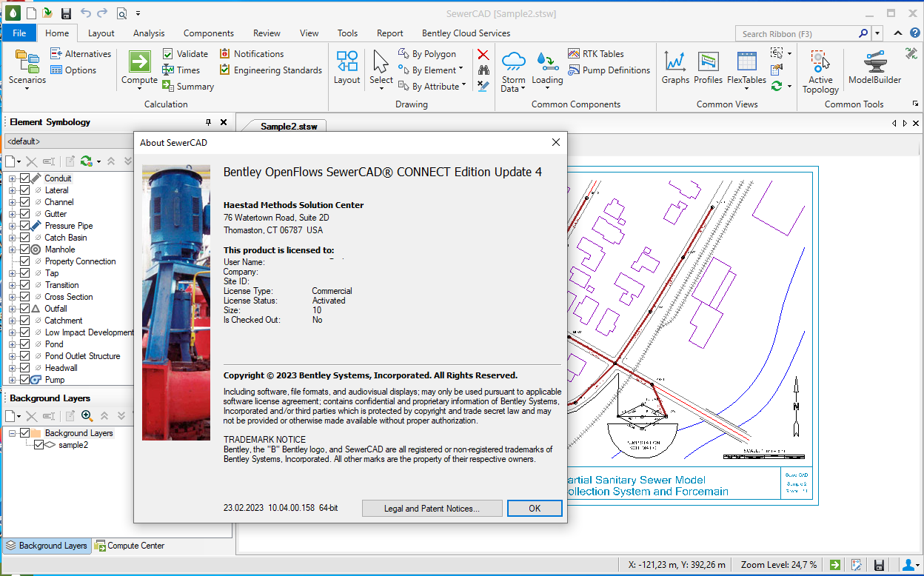Disable the Manhole symbology checkbox
This screenshot has width=924, height=576.
pyautogui.click(x=27, y=249)
